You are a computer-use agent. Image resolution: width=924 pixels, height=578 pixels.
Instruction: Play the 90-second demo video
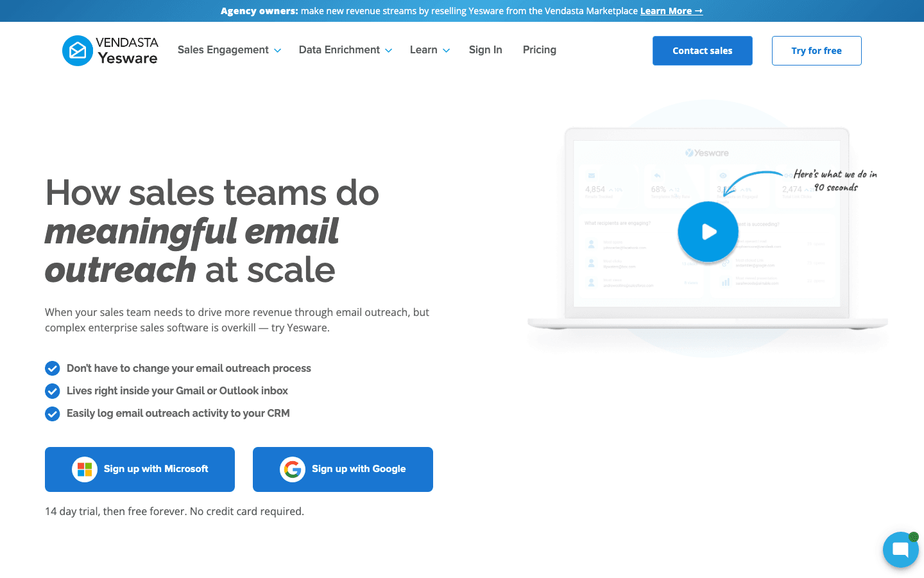pyautogui.click(x=708, y=232)
